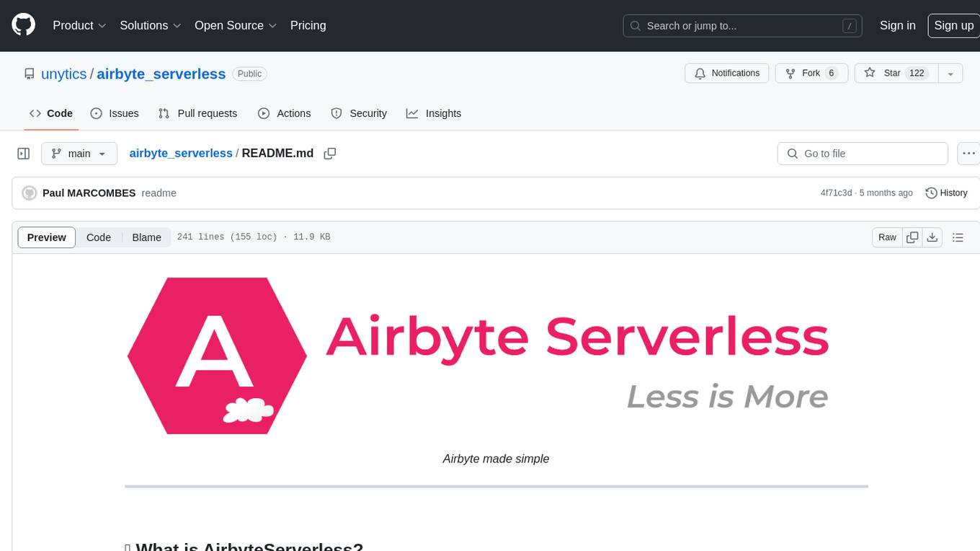The image size is (980, 551).
Task: Open the Pricing page
Action: point(308,25)
